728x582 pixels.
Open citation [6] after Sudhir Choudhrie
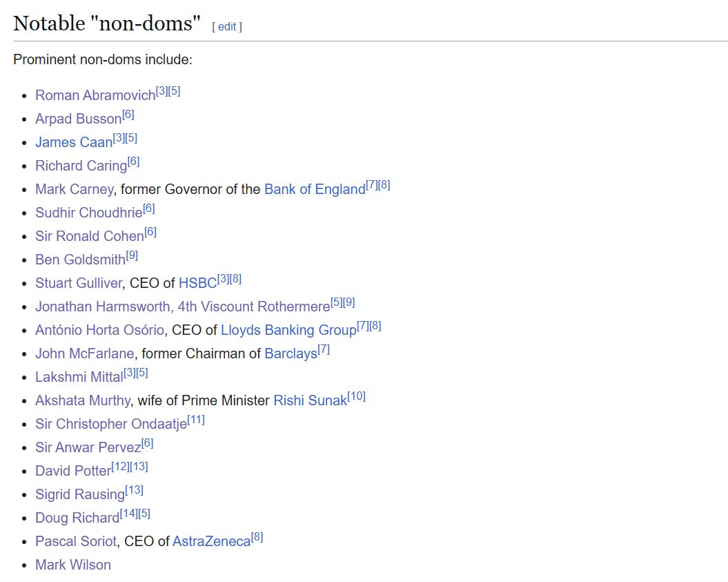tap(149, 208)
